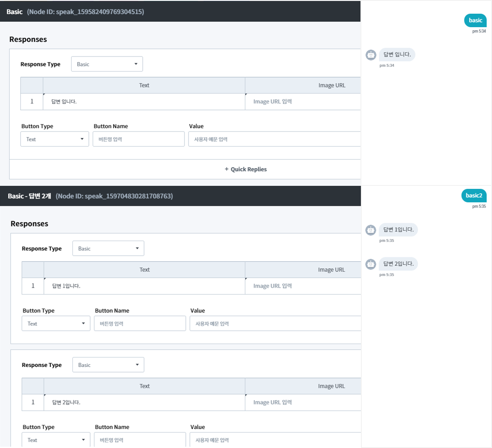492x448 pixels.
Task: Click Image URL field next to "답변 2입니다."
Action: [302, 402]
